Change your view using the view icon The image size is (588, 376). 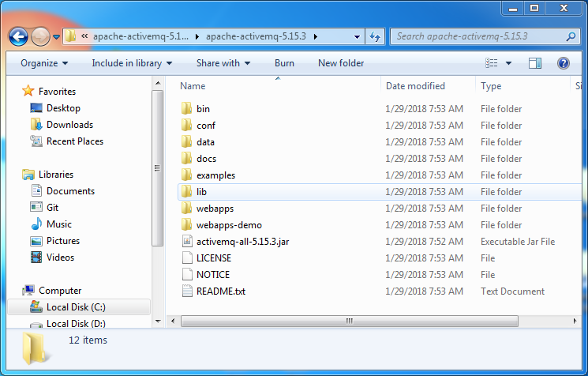[x=491, y=63]
